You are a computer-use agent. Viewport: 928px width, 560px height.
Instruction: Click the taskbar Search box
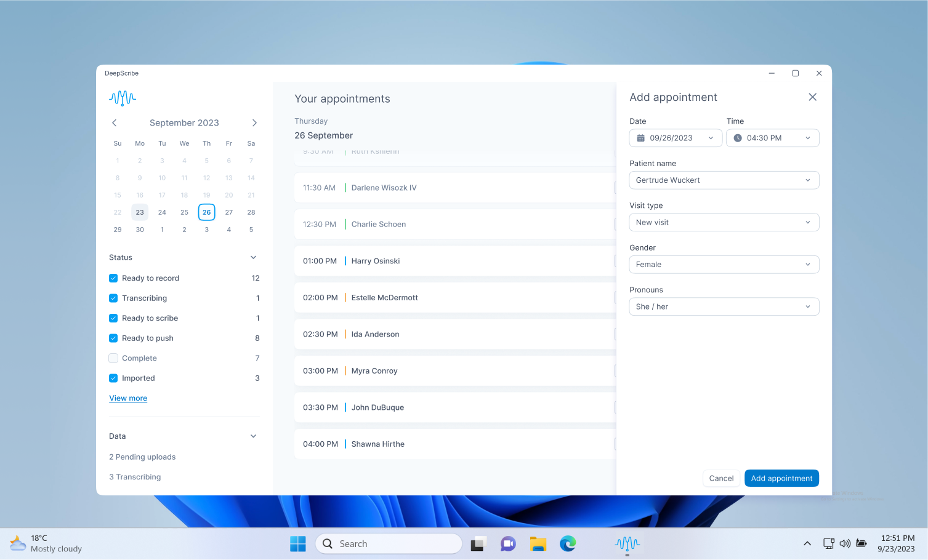tap(389, 544)
